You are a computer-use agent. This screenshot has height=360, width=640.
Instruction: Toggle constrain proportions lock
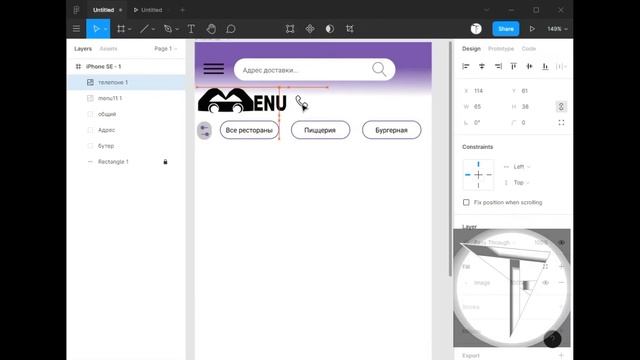point(561,107)
